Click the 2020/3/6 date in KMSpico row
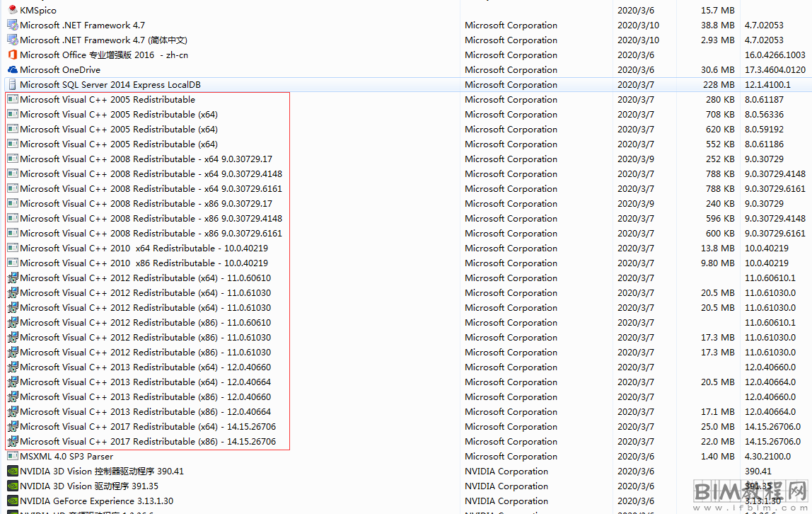812x514 pixels. pyautogui.click(x=635, y=11)
